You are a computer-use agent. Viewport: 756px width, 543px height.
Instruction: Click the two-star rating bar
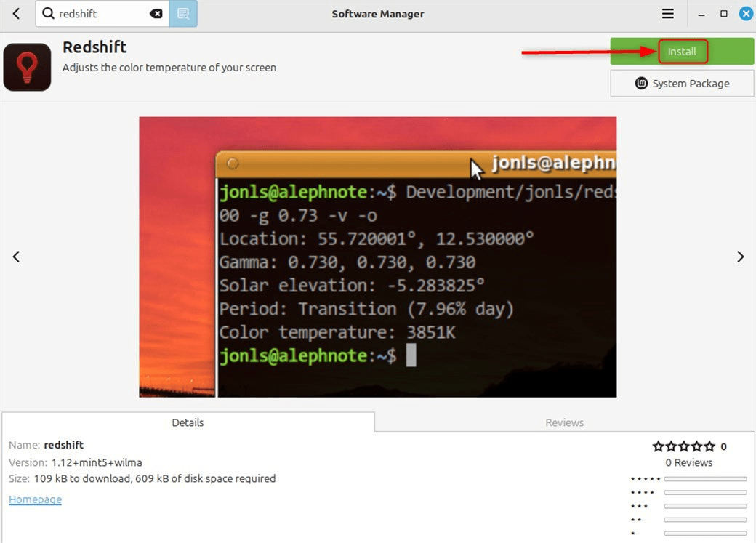705,519
